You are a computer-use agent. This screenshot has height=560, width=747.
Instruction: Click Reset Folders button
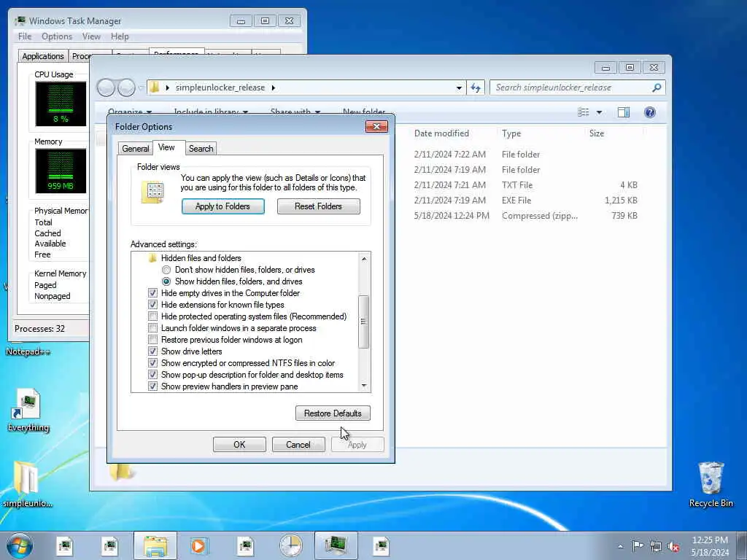(x=318, y=206)
